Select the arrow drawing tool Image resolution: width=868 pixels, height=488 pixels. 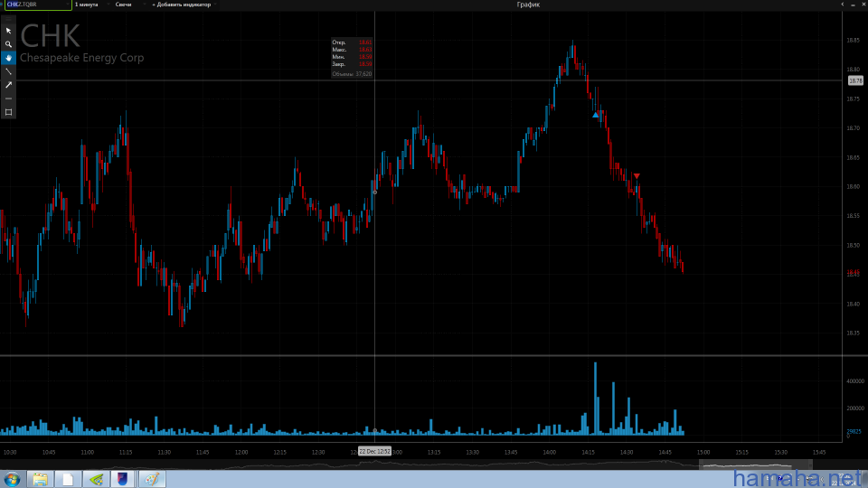tap(8, 85)
